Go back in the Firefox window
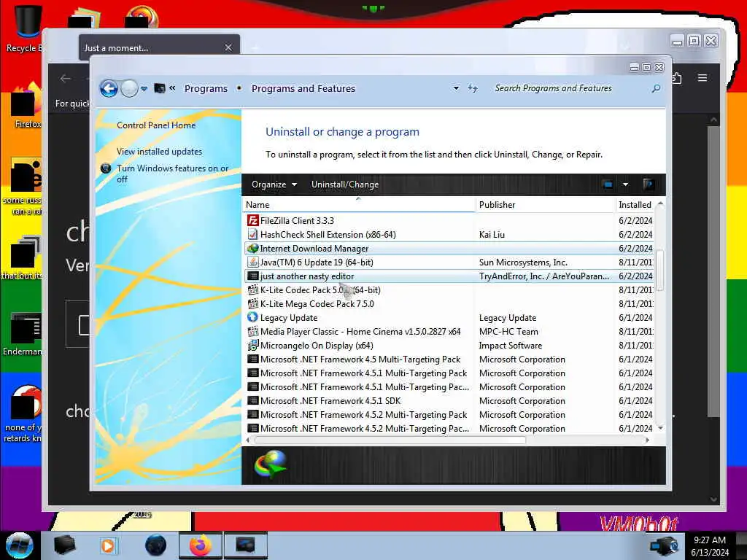This screenshot has height=560, width=747. coord(66,78)
